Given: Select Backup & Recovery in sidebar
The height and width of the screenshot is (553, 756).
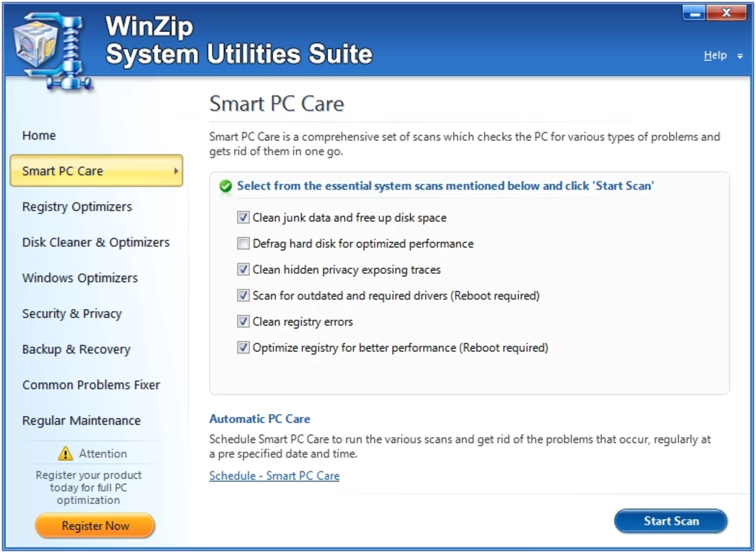Looking at the screenshot, I should (x=76, y=349).
